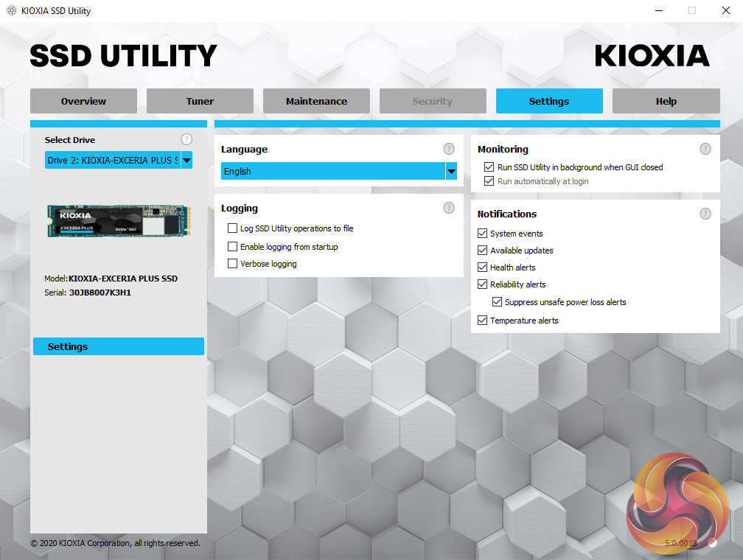Click the KIOXIA EXCERIA PLUS drive image
This screenshot has width=743, height=560.
point(119,220)
